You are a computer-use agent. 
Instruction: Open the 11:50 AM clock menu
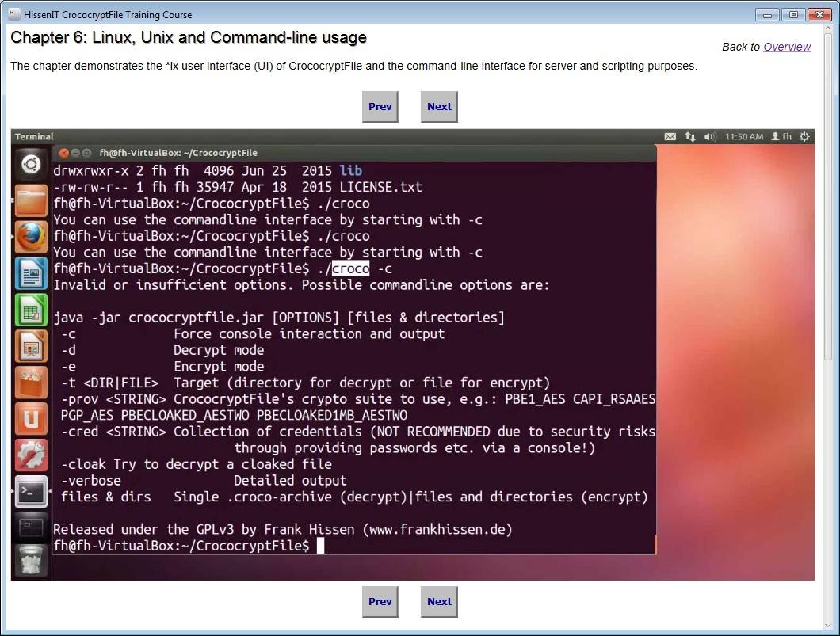pyautogui.click(x=744, y=136)
